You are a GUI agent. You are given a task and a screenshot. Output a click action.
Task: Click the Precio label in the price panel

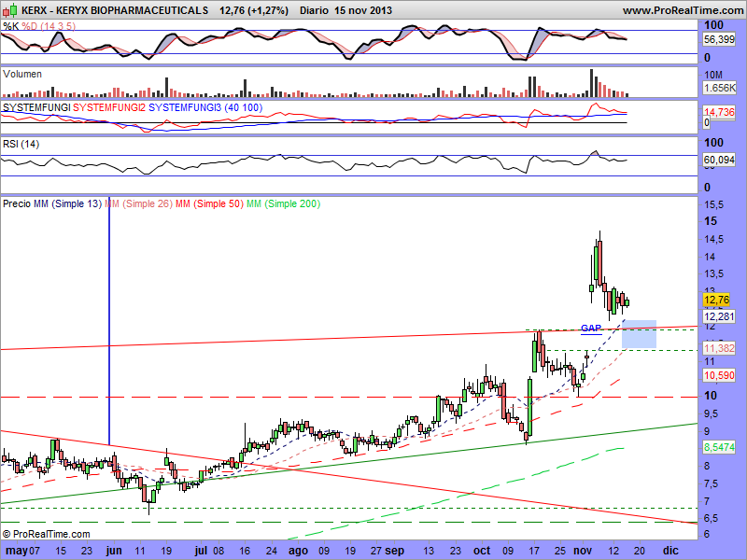tap(17, 203)
